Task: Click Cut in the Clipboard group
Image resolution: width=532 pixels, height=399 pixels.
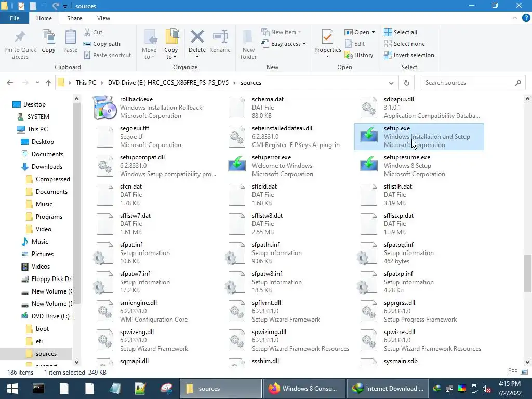Action: [x=94, y=32]
